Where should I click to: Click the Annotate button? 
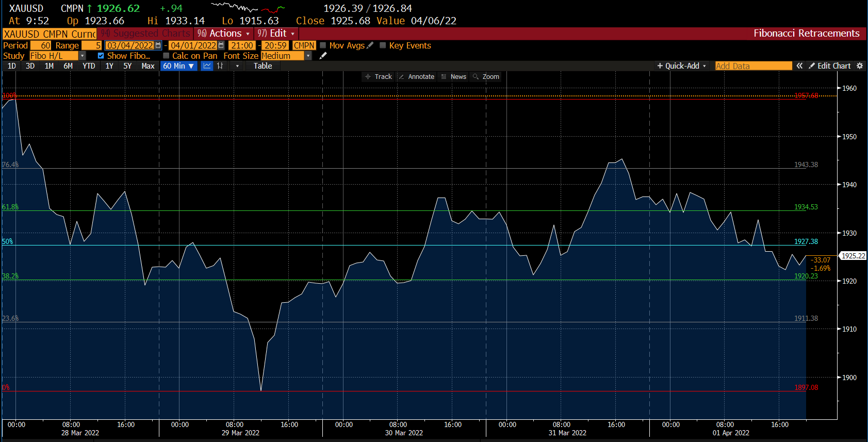(x=417, y=77)
